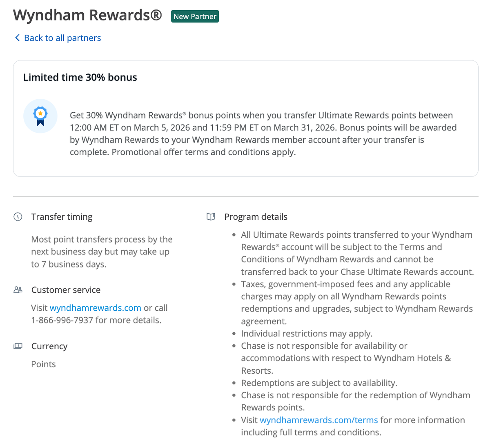Select the Wyndham Rewards® page heading

[x=87, y=15]
